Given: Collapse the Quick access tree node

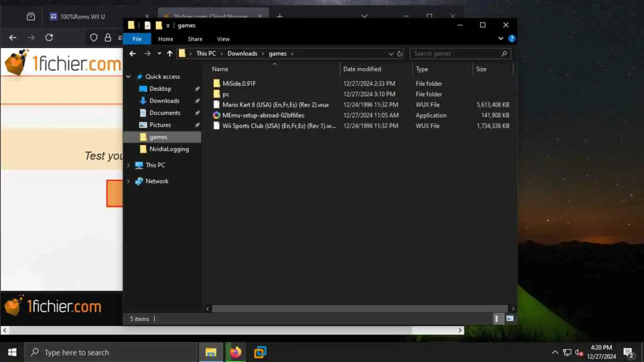Looking at the screenshot, I should click(x=128, y=76).
